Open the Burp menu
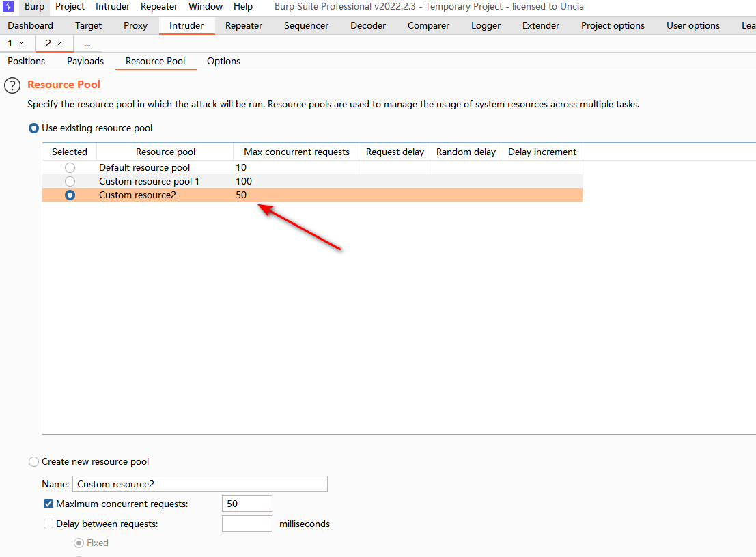756x557 pixels. 34,6
